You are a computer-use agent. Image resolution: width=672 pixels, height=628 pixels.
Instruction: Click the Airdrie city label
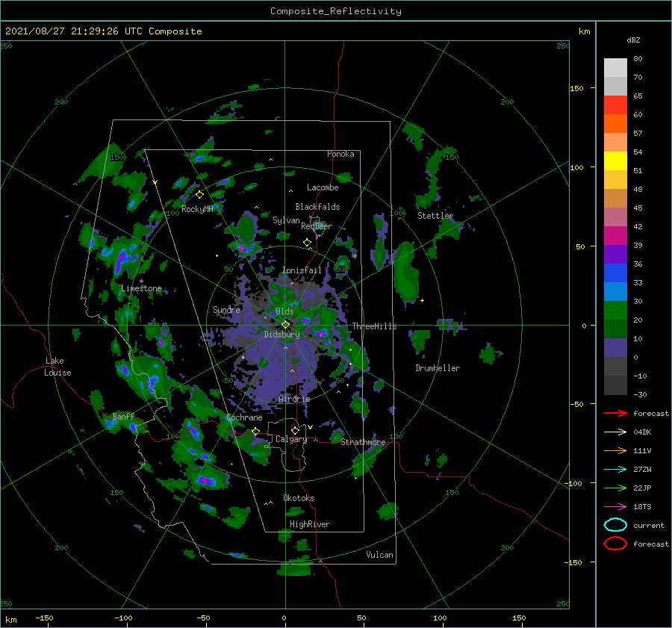(294, 399)
